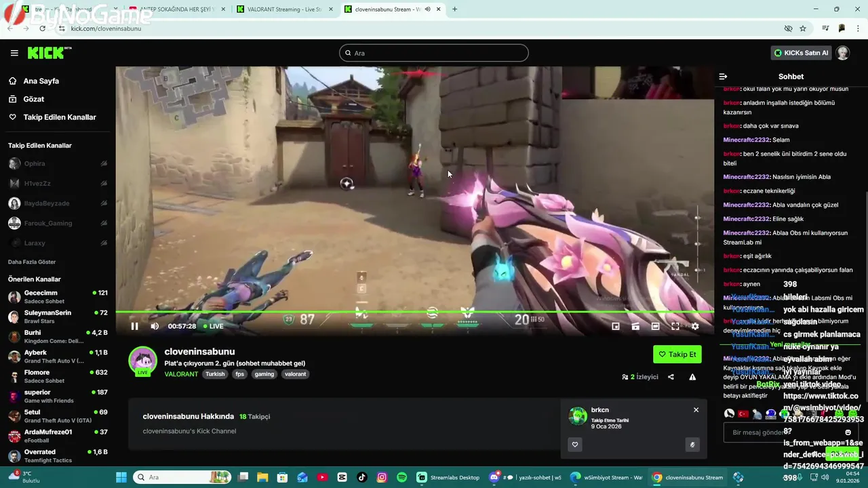Click the KICK logo
The height and width of the screenshot is (488, 868).
click(x=49, y=53)
